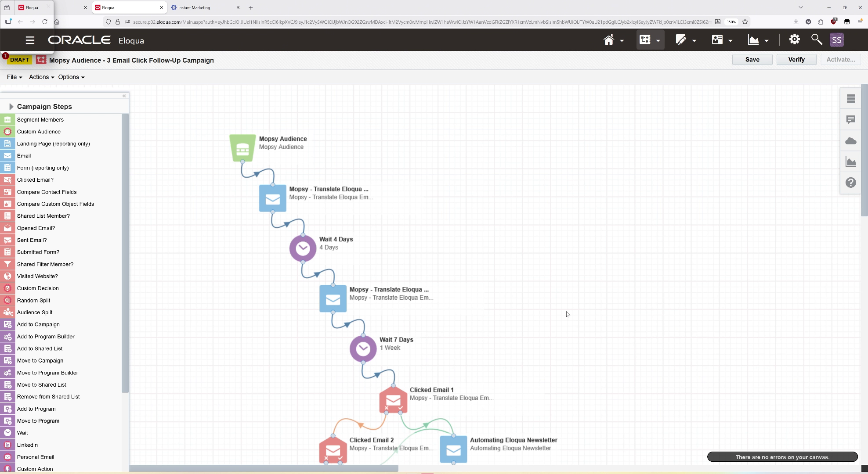Click the Campaign Steps panel vertical scrollbar
868x474 pixels.
[x=125, y=253]
